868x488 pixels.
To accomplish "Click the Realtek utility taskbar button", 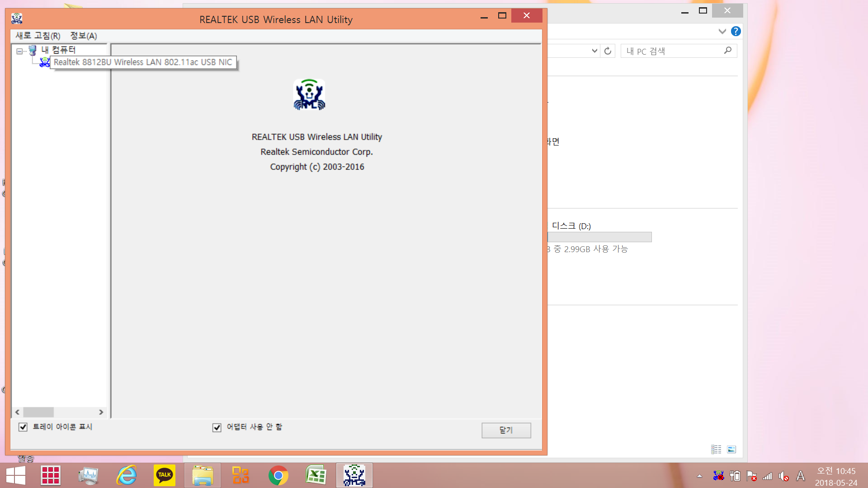I will (354, 475).
